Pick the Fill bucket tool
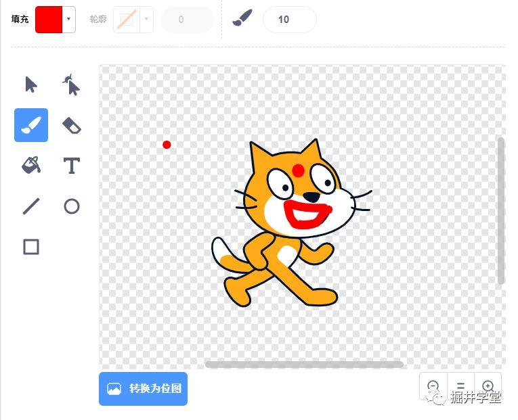This screenshot has width=518, height=420. [x=31, y=165]
